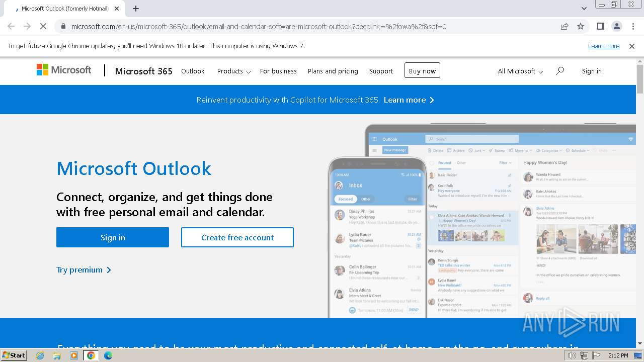
Task: Stop loading the page
Action: point(43,26)
